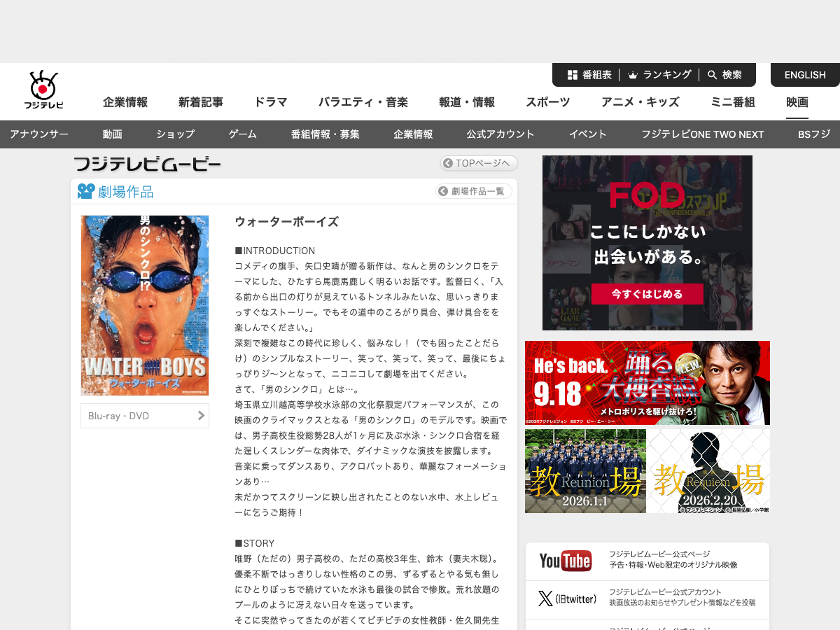Open the ミニ番組 menu
Image resolution: width=840 pixels, height=630 pixels.
point(733,102)
